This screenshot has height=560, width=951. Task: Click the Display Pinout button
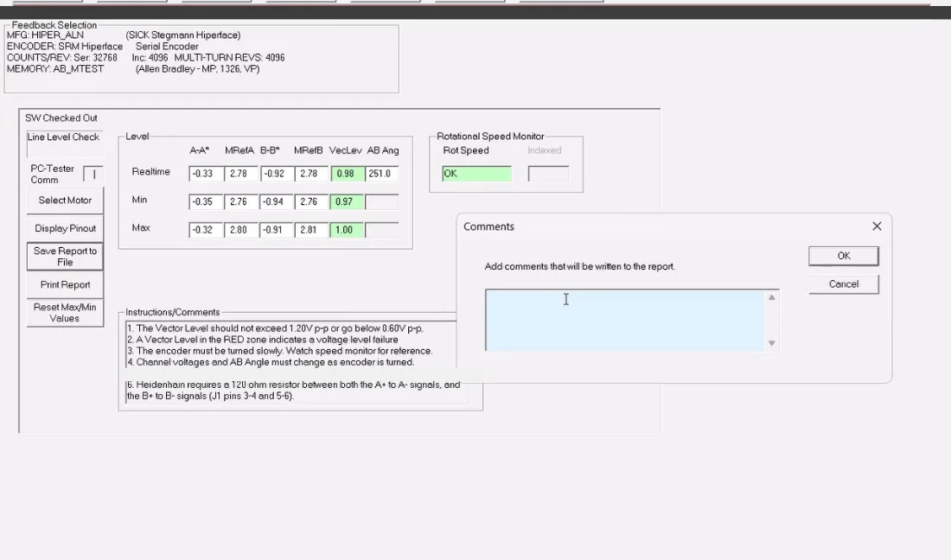click(65, 228)
